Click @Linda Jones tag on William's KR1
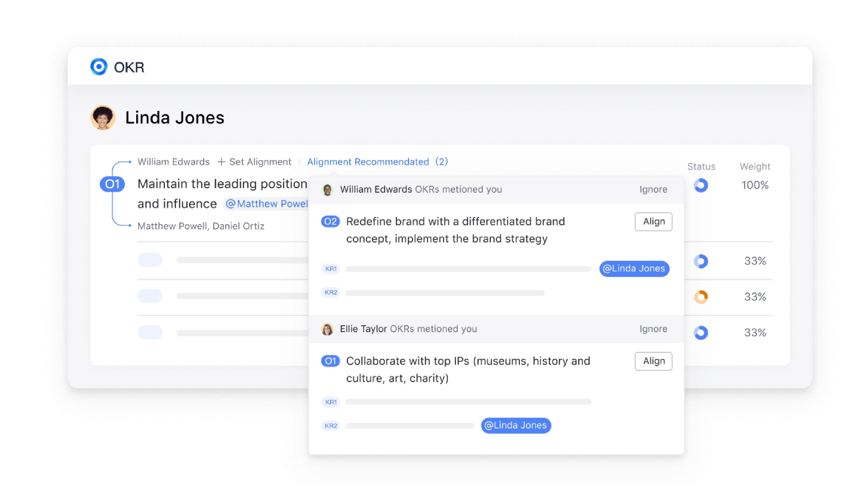 point(634,268)
